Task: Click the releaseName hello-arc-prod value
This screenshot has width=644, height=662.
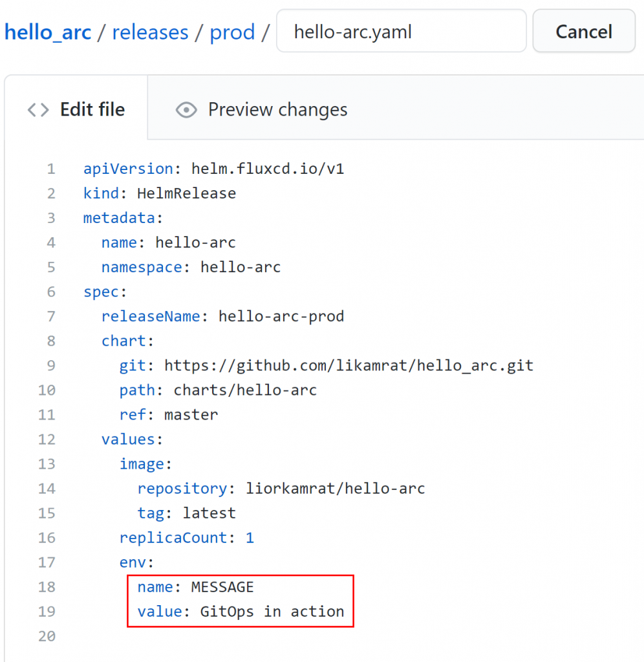Action: pyautogui.click(x=281, y=316)
